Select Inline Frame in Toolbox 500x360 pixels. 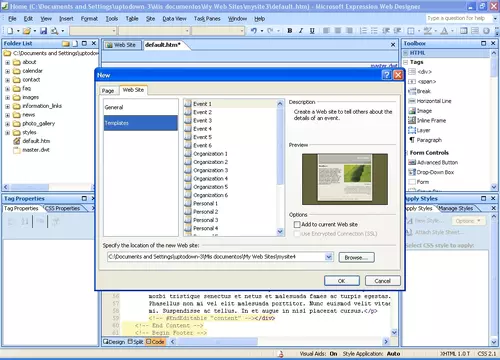click(x=427, y=120)
